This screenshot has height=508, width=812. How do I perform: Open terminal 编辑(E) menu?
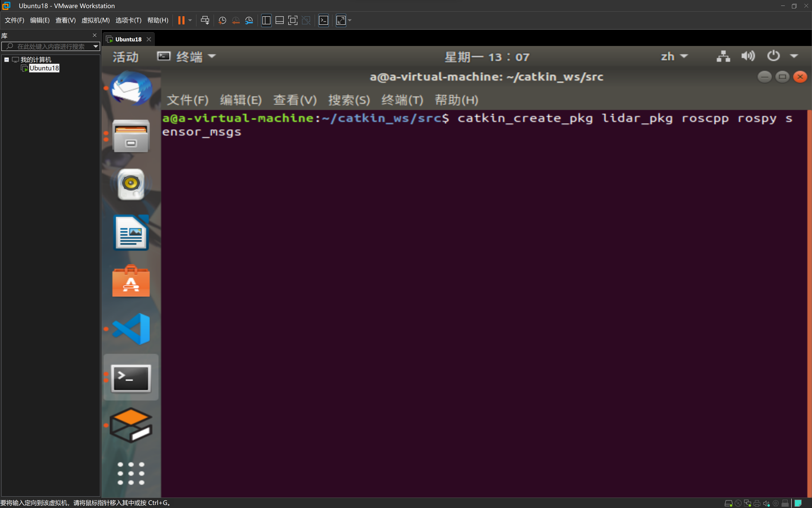coord(241,100)
